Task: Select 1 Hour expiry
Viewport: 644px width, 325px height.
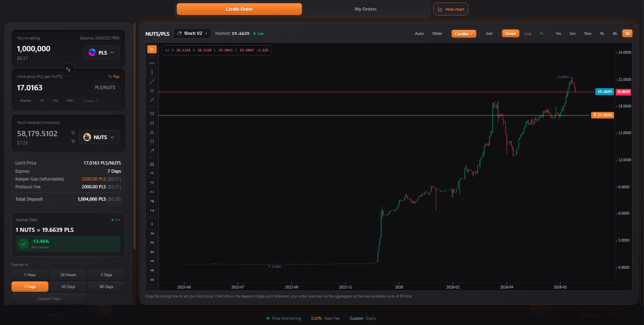Action: click(x=30, y=275)
